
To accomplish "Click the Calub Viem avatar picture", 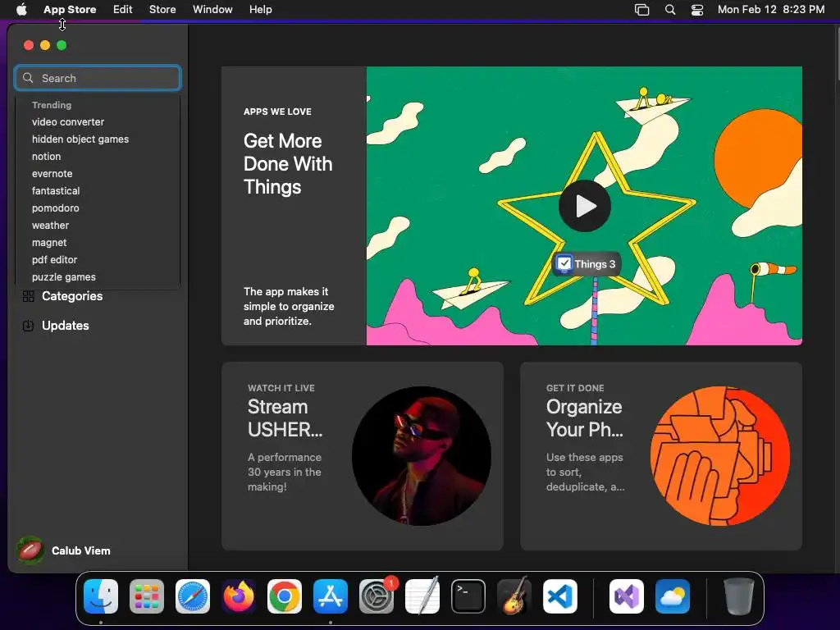I will click(x=30, y=550).
